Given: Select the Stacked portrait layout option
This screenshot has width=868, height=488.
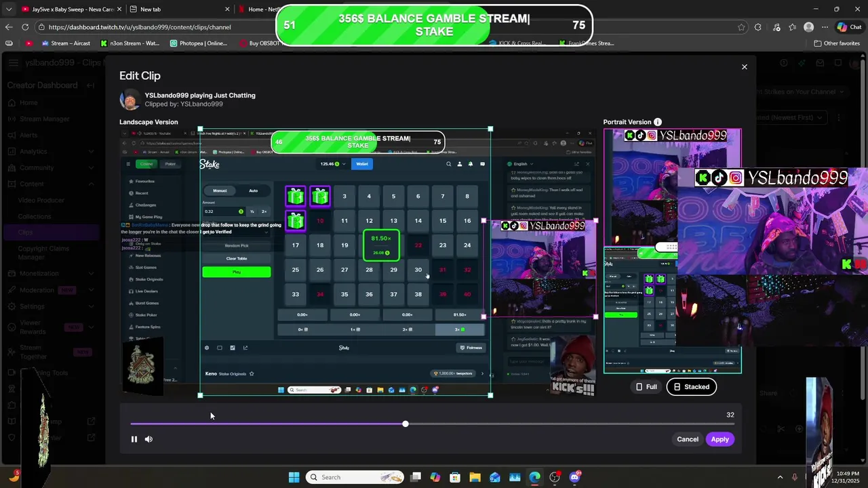Looking at the screenshot, I should 692,387.
